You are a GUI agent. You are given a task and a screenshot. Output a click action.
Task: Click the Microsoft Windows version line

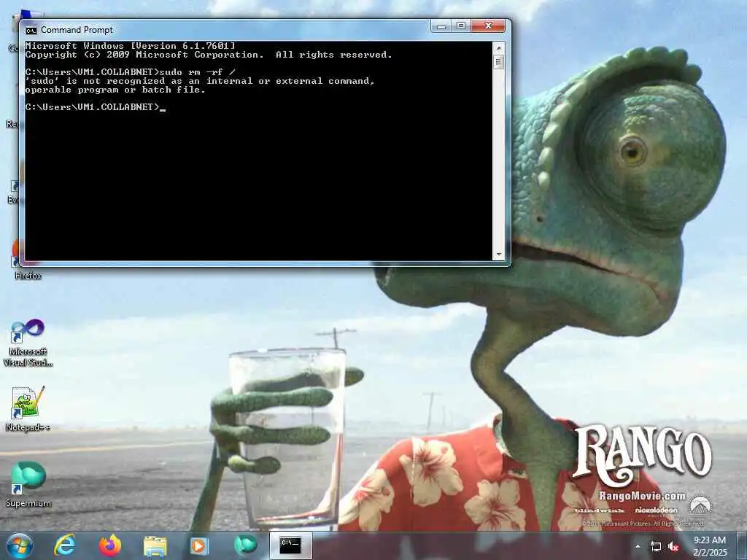pos(130,46)
